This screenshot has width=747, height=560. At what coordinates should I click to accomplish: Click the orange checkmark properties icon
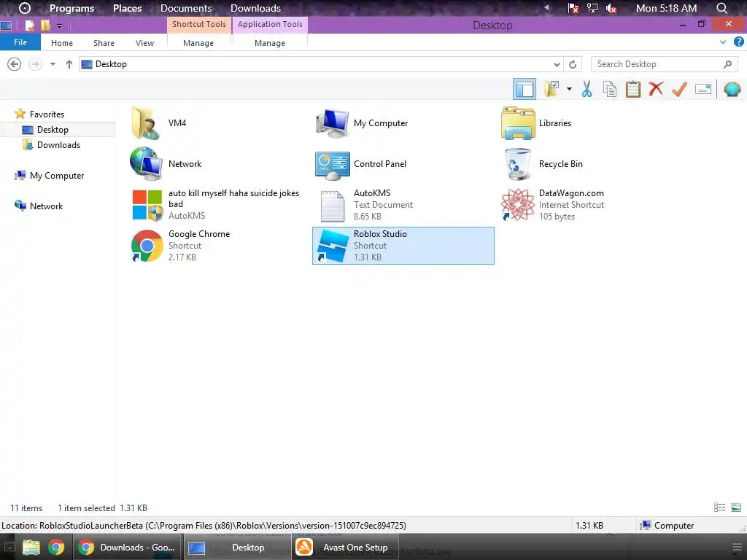(679, 89)
